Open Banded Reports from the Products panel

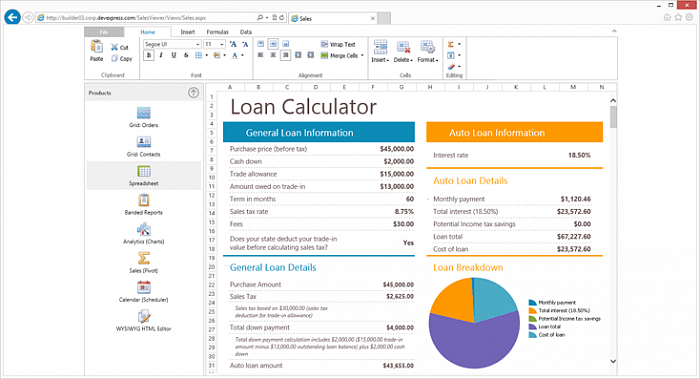(x=143, y=200)
